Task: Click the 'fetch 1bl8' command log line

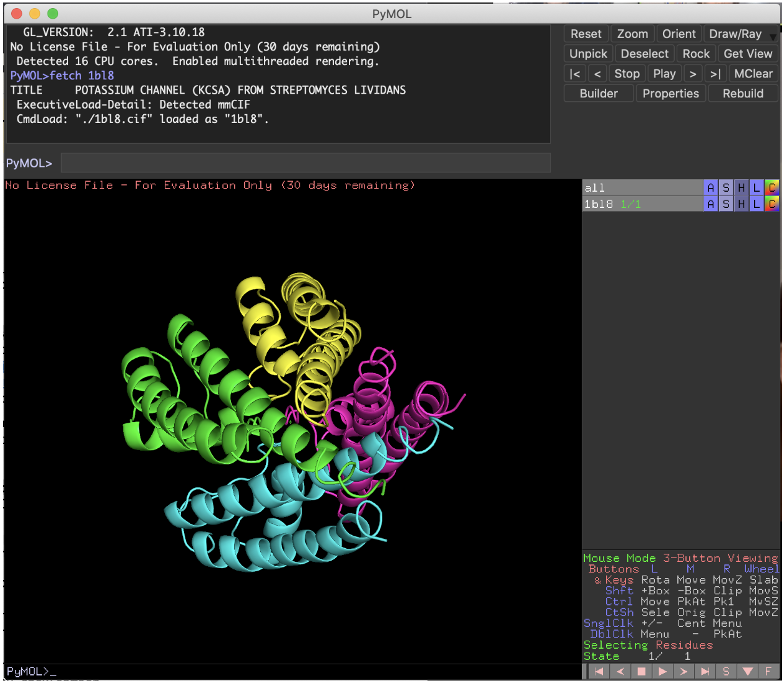Action: (62, 76)
